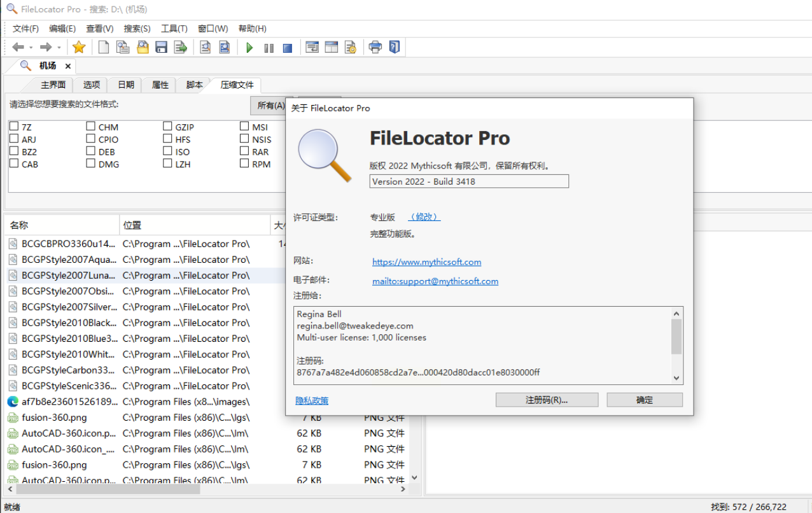Toggle the DMG checkbox
812x513 pixels.
coord(91,164)
